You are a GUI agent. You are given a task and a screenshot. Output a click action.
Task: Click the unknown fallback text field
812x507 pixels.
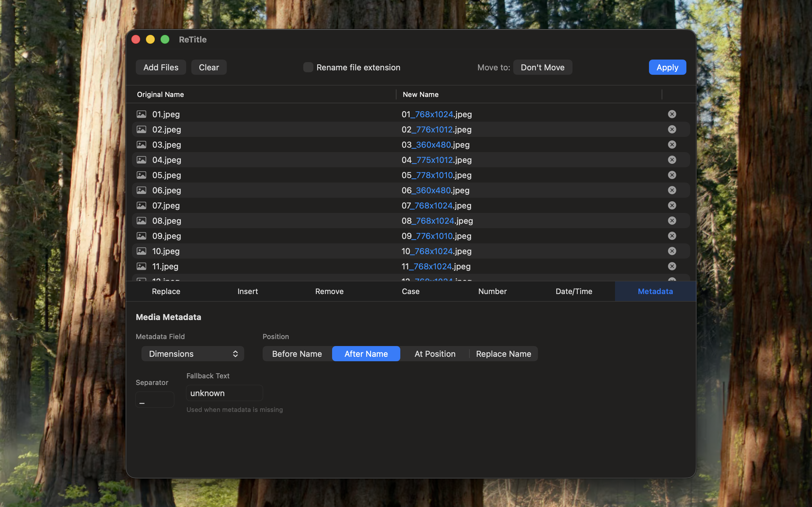coord(224,393)
